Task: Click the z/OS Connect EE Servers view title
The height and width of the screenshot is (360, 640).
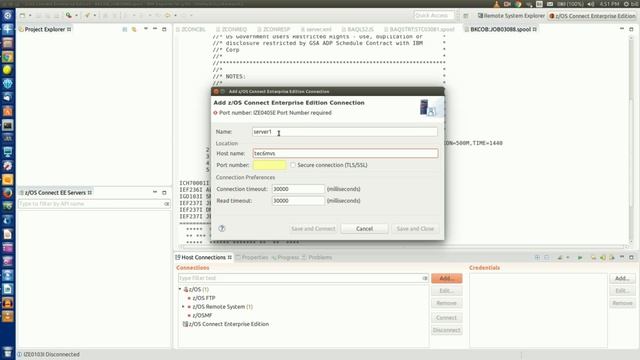Action: [x=55, y=193]
